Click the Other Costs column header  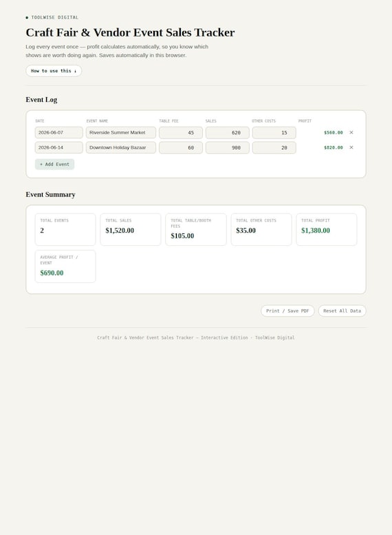pyautogui.click(x=264, y=120)
